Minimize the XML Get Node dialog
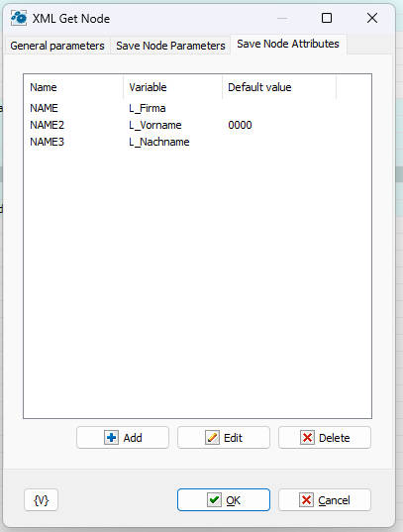The width and height of the screenshot is (403, 532). [x=282, y=18]
